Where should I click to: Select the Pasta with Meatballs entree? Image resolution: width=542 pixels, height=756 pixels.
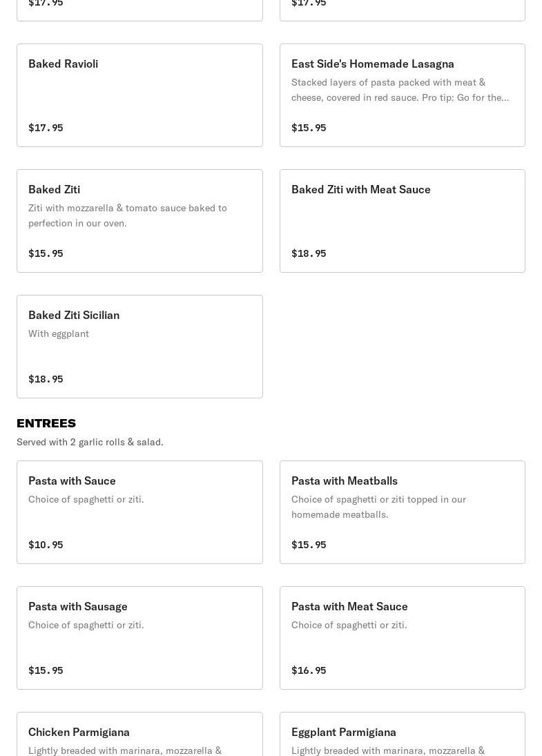click(402, 512)
